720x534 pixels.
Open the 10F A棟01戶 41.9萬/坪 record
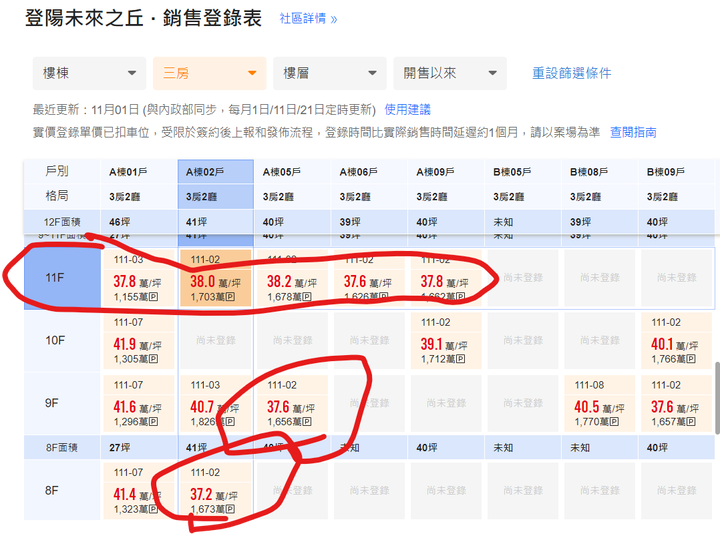139,340
